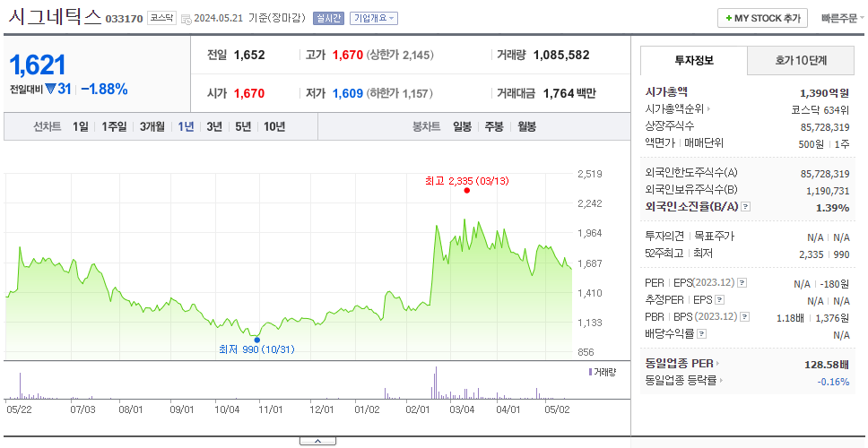Switch to the 호가10단계 tab

[x=801, y=60]
